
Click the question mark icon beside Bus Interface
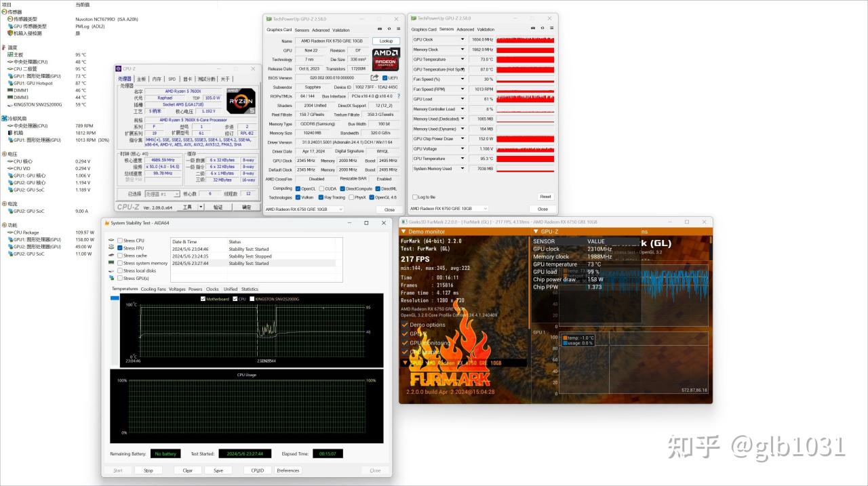coord(399,96)
